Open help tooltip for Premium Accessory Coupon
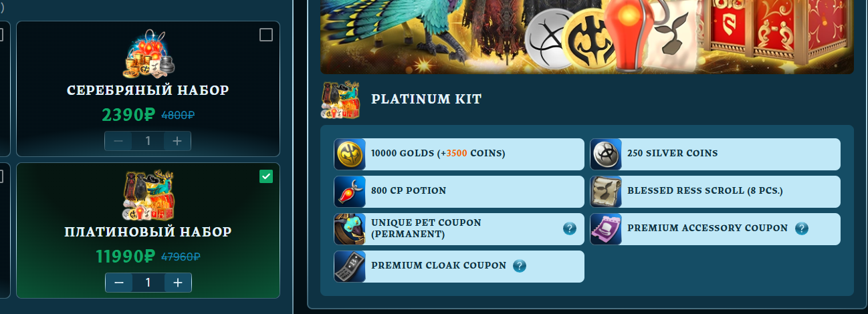 (x=802, y=228)
